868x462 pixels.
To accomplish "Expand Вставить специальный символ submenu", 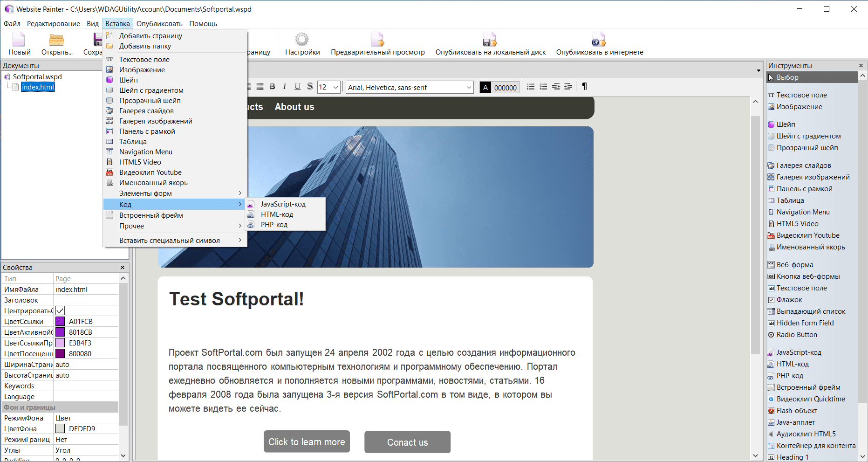I will click(x=174, y=241).
